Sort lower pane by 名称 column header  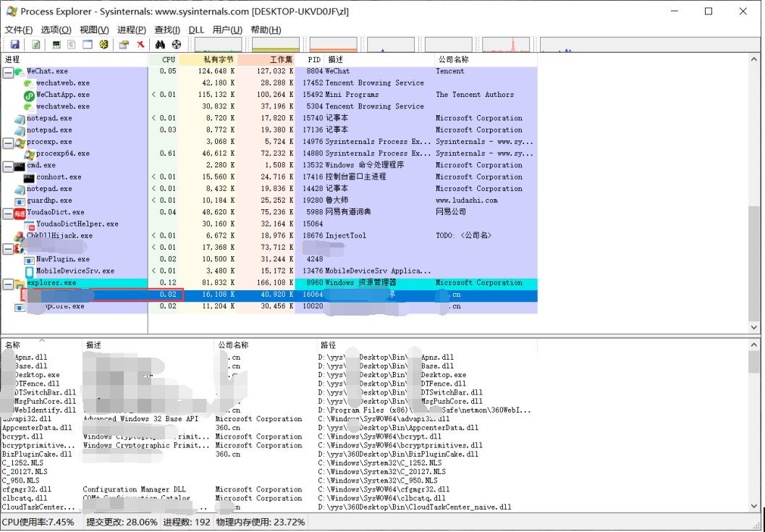tap(41, 345)
